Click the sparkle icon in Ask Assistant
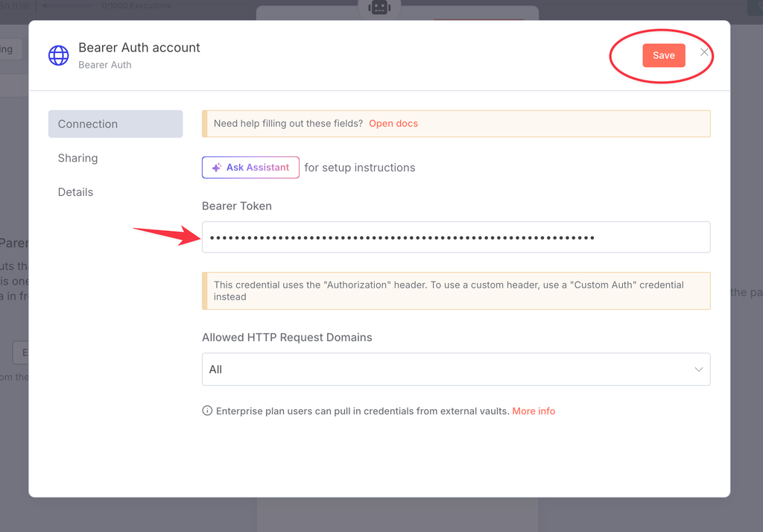 [217, 168]
